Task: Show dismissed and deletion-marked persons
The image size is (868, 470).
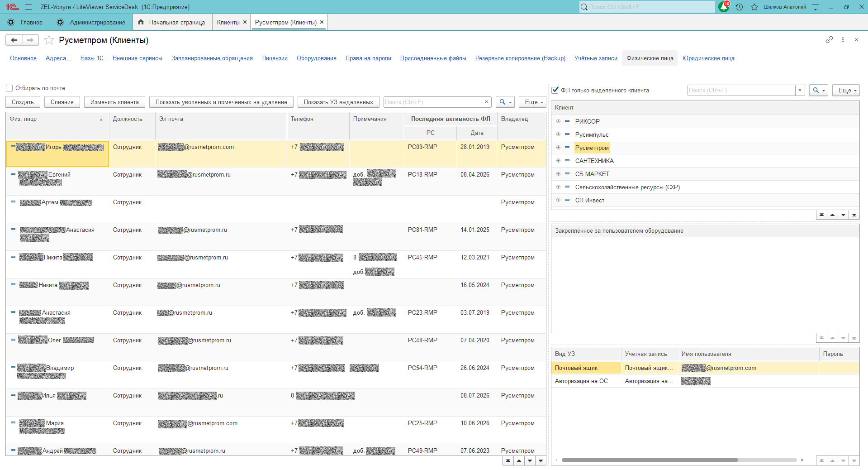Action: [221, 102]
